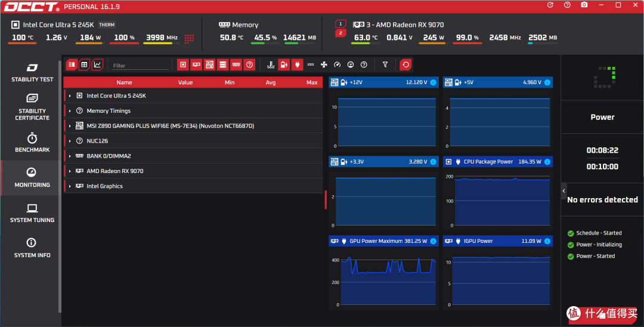The image size is (644, 327).
Task: Sort table by Name column
Action: 124,82
